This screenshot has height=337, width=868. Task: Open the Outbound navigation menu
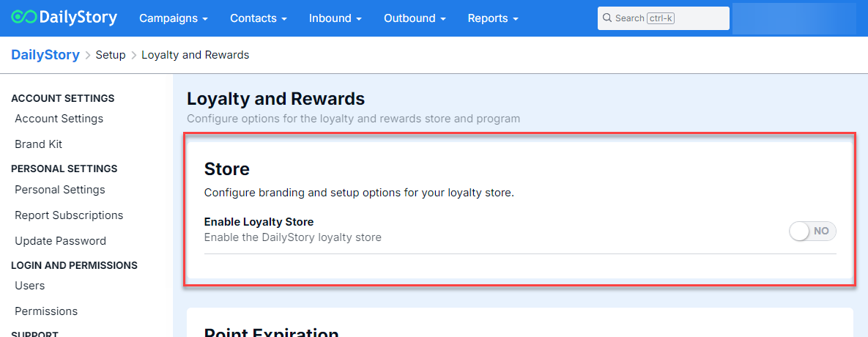pyautogui.click(x=415, y=18)
